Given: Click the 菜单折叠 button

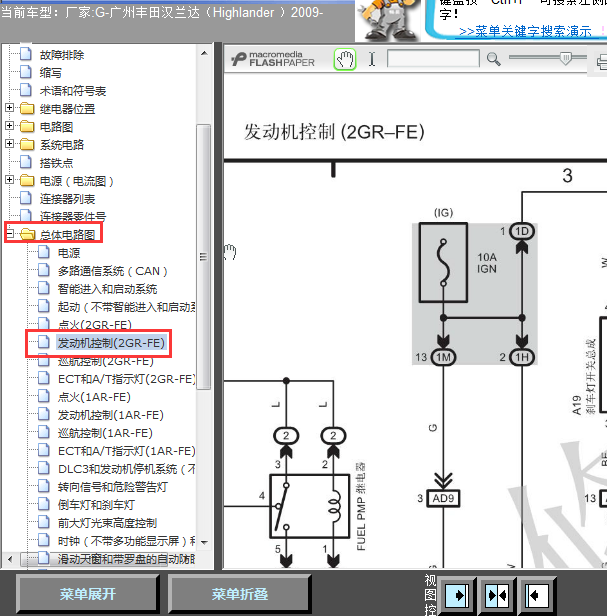Looking at the screenshot, I should pos(240,594).
